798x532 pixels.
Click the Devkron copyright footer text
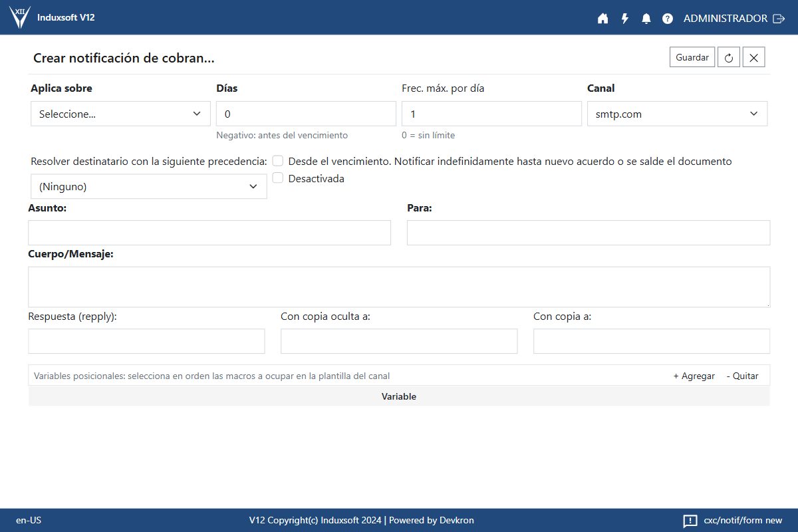pyautogui.click(x=362, y=520)
